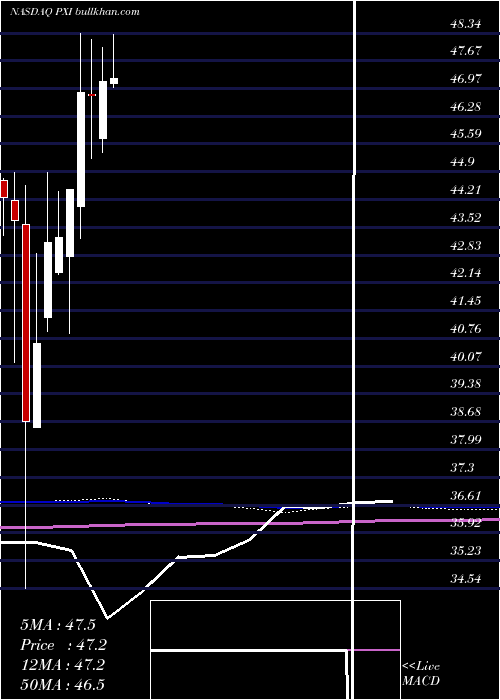The image size is (500, 700).
Task: Click the NASDAQ PXI bullkhan.com title text
Action: tap(75, 12)
